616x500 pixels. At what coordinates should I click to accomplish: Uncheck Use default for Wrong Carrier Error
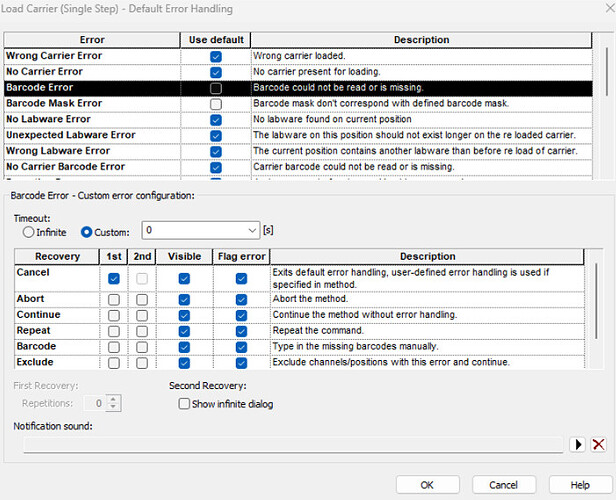[216, 56]
